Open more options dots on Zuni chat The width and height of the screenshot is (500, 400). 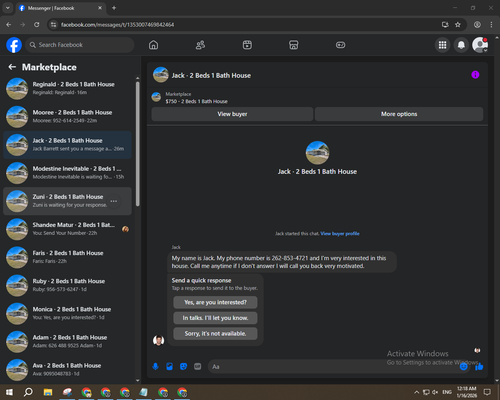[x=114, y=201]
